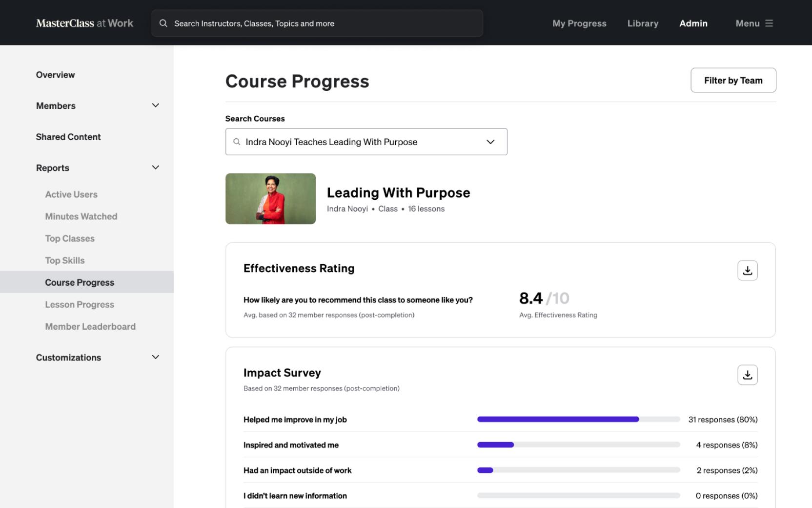Open the Member Leaderboard report
This screenshot has height=508, width=812.
[x=90, y=326]
